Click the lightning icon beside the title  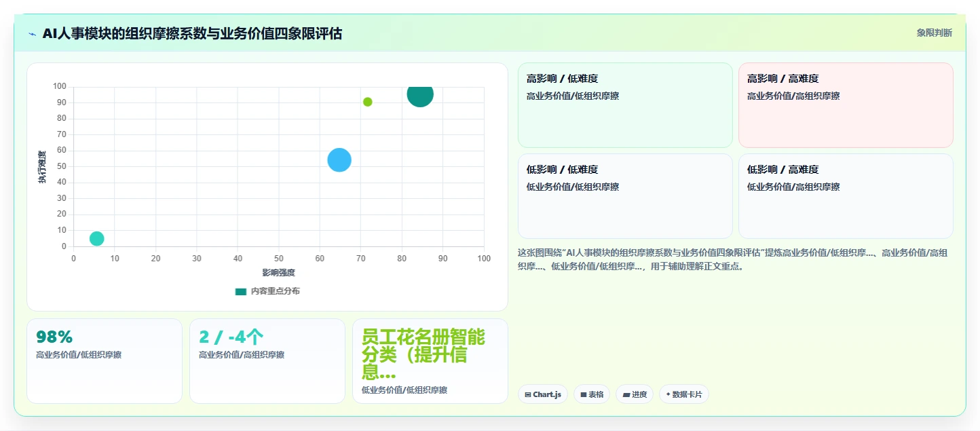[33, 33]
